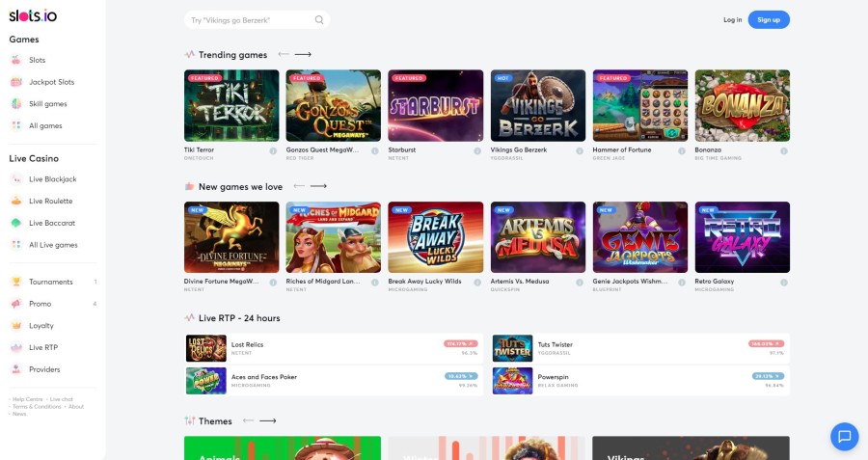This screenshot has height=460, width=868.
Task: Open the About footer link
Action: 76,406
